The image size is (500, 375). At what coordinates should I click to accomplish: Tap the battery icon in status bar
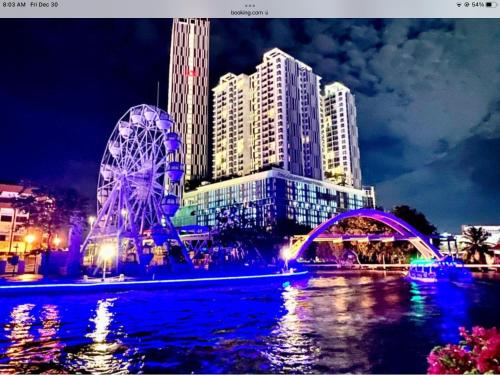point(491,5)
